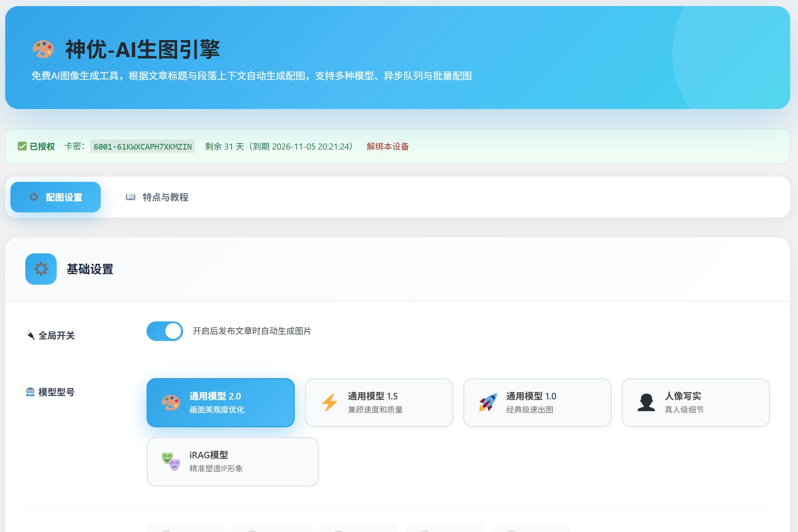Click the theater masks icon in iRAG模型
Image resolution: width=798 pixels, height=532 pixels.
171,461
